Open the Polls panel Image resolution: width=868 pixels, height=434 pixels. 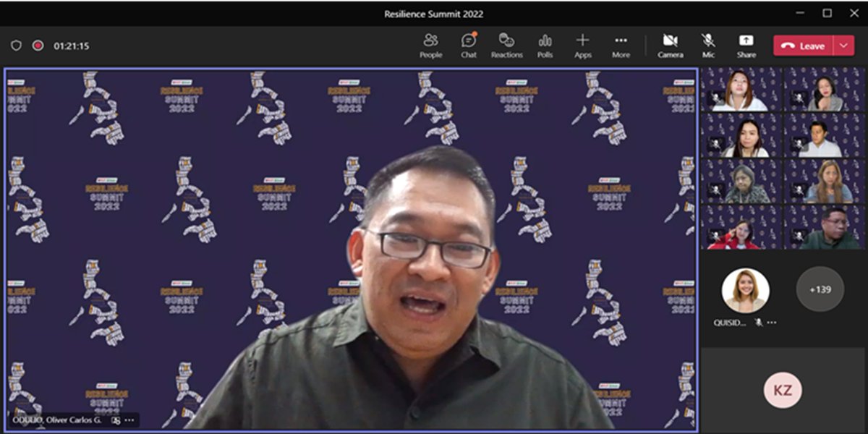coord(545,46)
